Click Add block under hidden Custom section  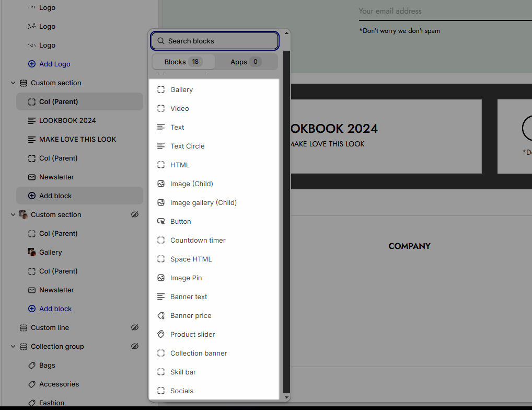(50, 309)
